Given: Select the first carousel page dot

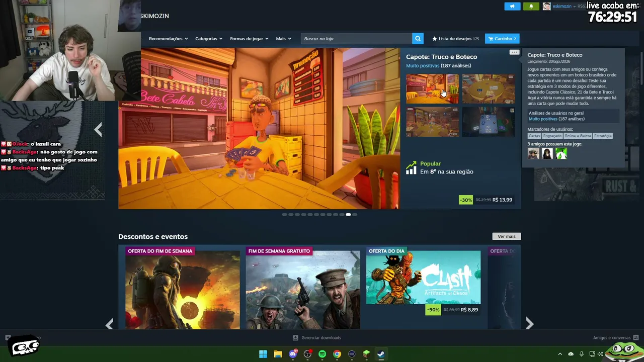Looking at the screenshot, I should tap(284, 215).
